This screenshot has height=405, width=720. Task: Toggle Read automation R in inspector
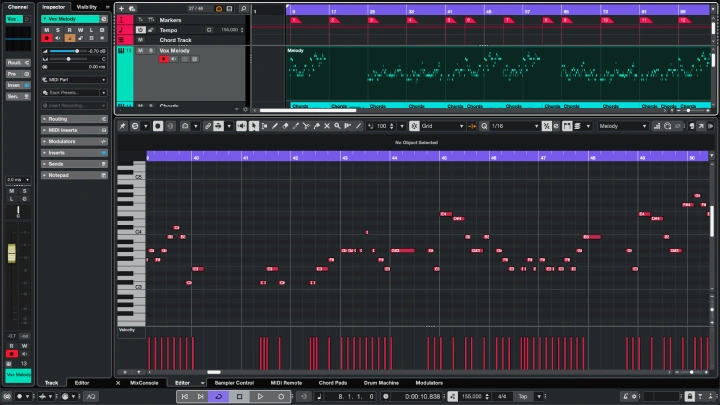point(69,30)
